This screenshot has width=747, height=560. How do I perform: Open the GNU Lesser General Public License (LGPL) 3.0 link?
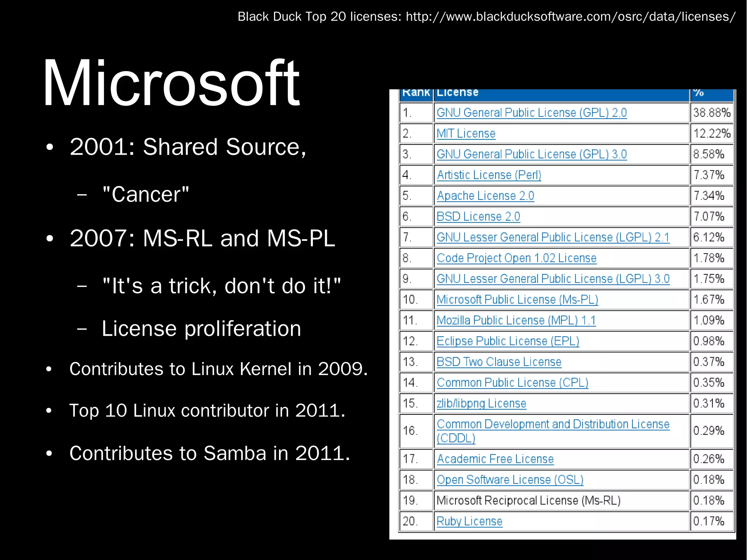[x=553, y=279]
